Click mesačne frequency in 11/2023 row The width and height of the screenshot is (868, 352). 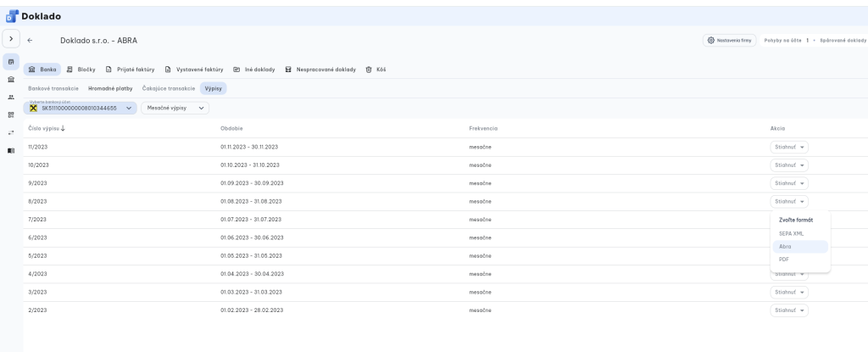(480, 147)
